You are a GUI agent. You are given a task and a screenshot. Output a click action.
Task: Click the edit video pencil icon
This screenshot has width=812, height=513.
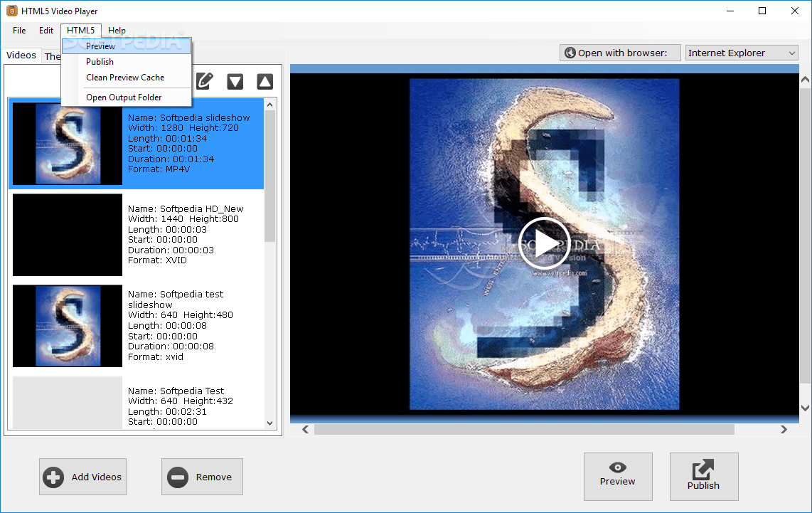pyautogui.click(x=205, y=81)
